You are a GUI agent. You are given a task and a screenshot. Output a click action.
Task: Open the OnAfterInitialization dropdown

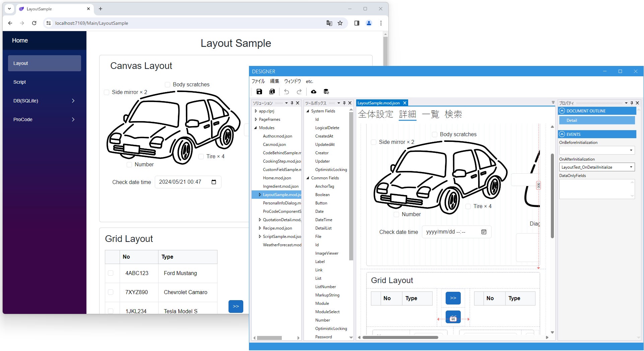pyautogui.click(x=631, y=167)
